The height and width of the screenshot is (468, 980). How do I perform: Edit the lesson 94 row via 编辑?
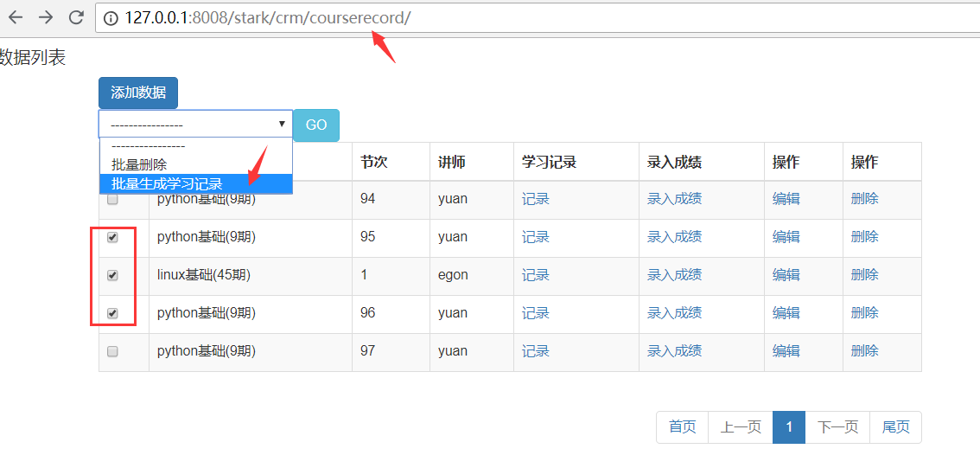786,199
